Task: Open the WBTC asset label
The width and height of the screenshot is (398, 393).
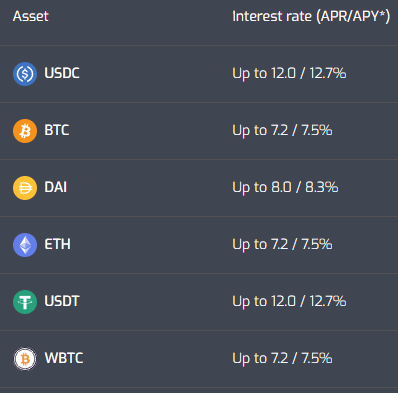Action: (64, 358)
